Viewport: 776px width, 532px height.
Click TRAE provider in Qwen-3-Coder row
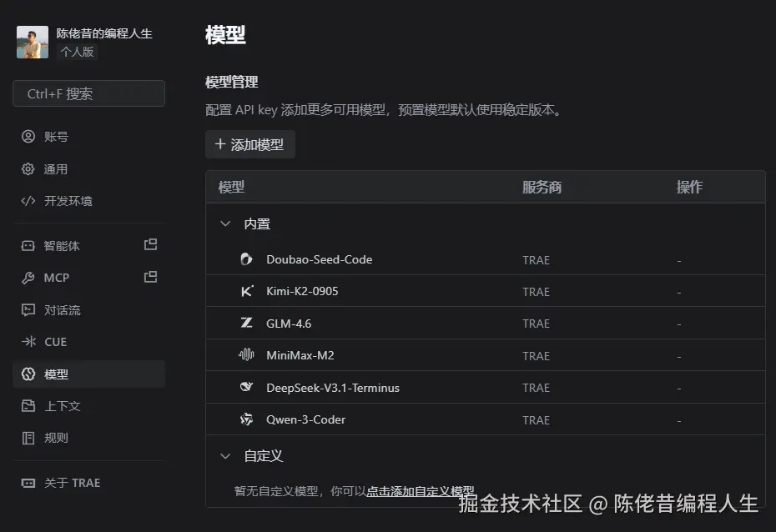pos(536,420)
